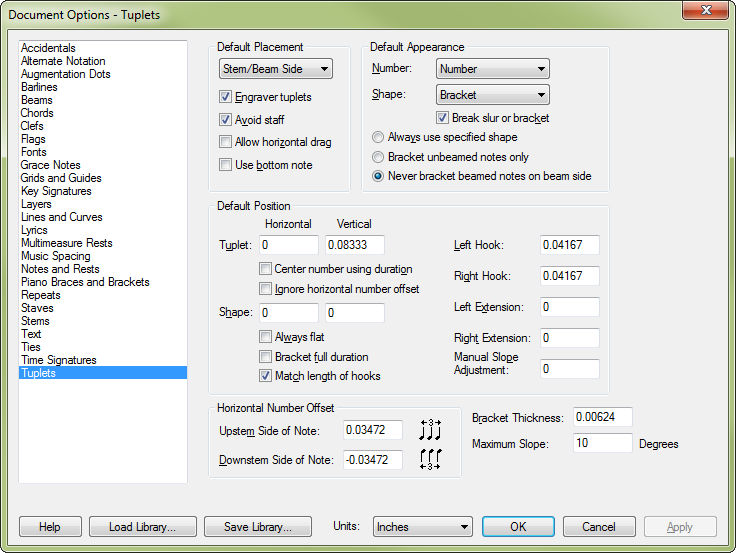The width and height of the screenshot is (736, 553).
Task: Click the Manual Slope Adjustment field
Action: [570, 369]
